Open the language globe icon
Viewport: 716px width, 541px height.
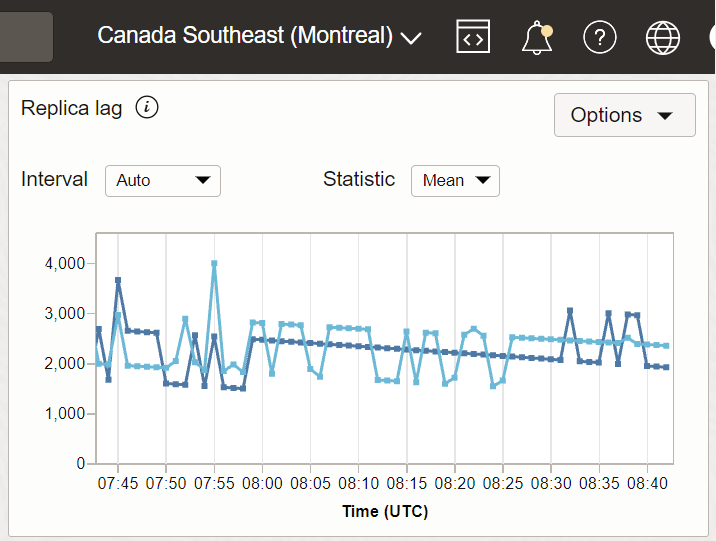tap(662, 37)
